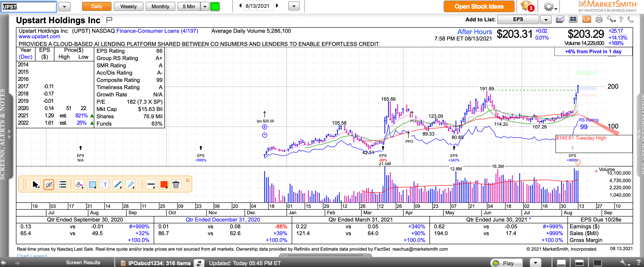
Task: Open the annotations list tool
Action: coord(62,185)
